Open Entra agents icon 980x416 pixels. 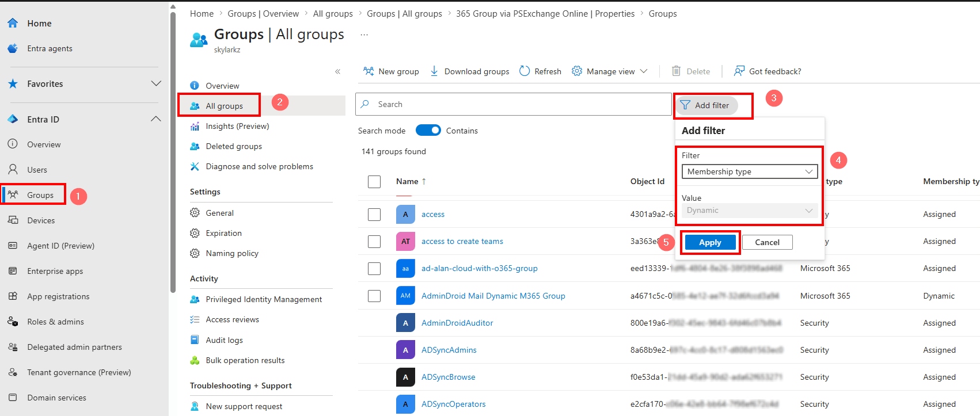tap(13, 48)
